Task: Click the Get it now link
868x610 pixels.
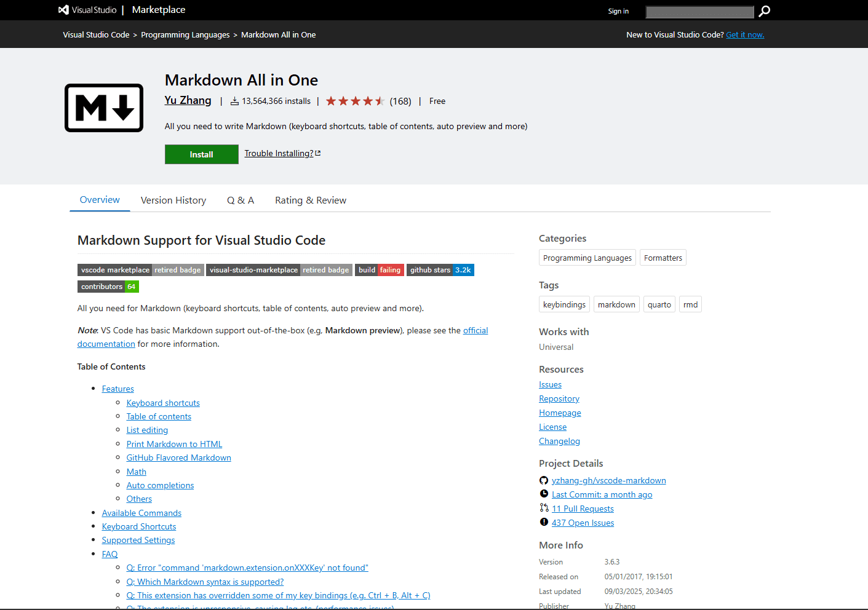Action: tap(745, 35)
